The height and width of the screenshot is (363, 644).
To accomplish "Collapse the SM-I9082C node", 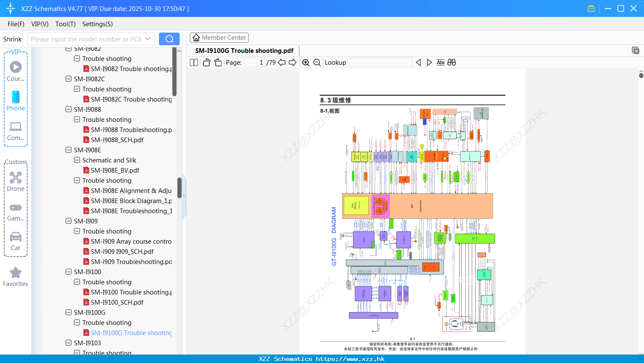I will 69,79.
